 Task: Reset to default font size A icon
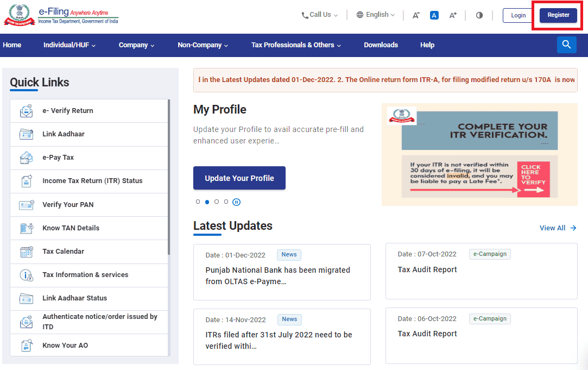coord(434,15)
